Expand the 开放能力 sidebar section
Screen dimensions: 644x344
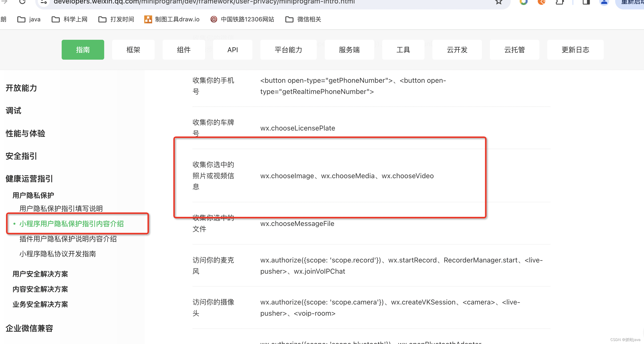pyautogui.click(x=21, y=88)
